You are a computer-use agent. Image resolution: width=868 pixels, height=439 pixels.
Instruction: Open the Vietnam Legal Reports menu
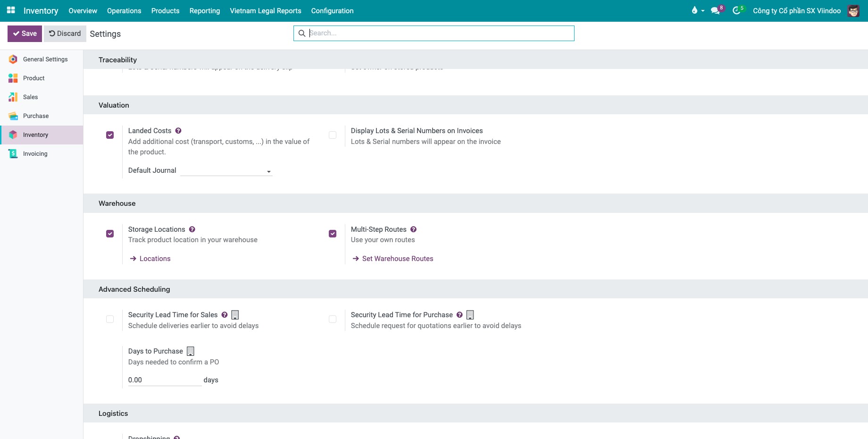[266, 11]
